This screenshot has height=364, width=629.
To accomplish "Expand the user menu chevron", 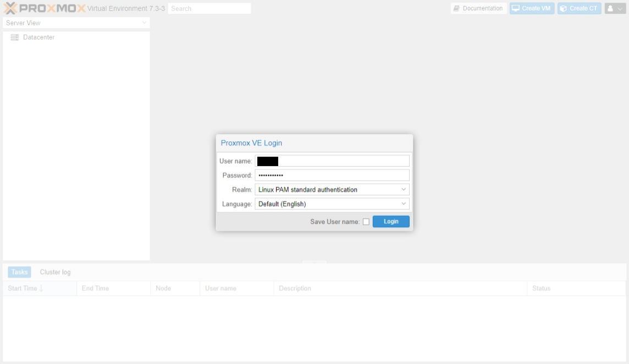I will (620, 9).
